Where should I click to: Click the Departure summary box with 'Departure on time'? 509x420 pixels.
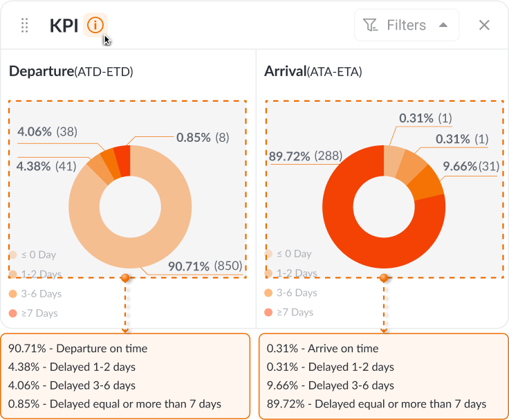pyautogui.click(x=125, y=376)
